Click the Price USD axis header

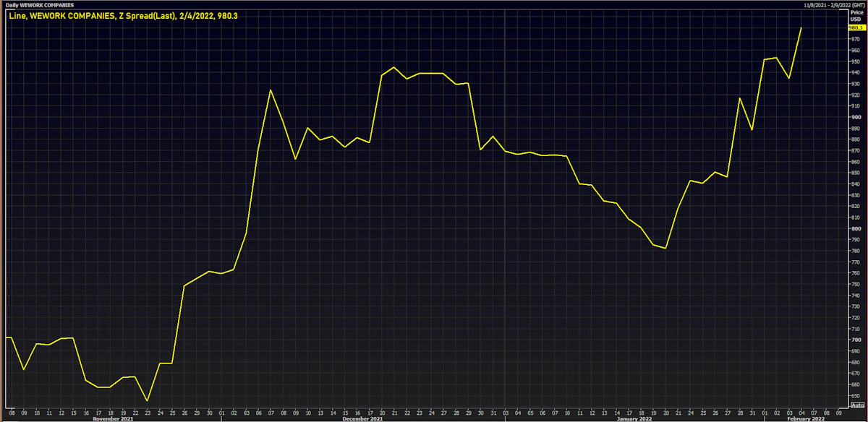point(856,16)
